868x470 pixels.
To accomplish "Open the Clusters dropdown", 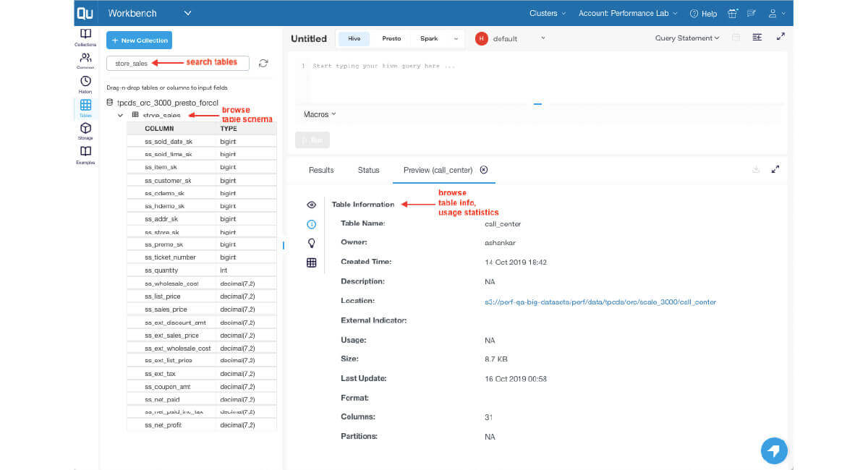I will (548, 14).
